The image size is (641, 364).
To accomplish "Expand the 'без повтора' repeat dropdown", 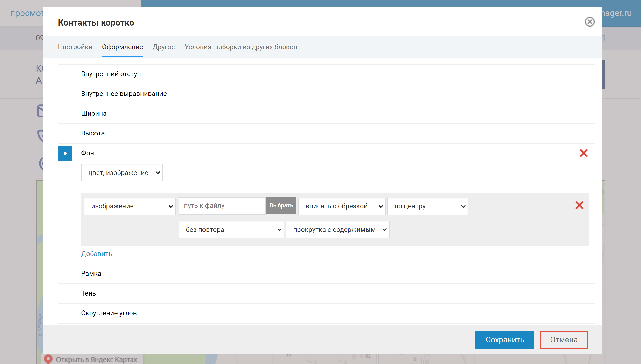I will 231,230.
